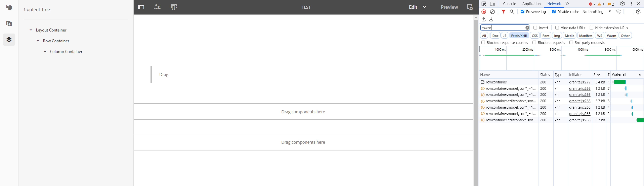The image size is (644, 186).
Task: Open the Page Information sliders icon
Action: coord(157,7)
